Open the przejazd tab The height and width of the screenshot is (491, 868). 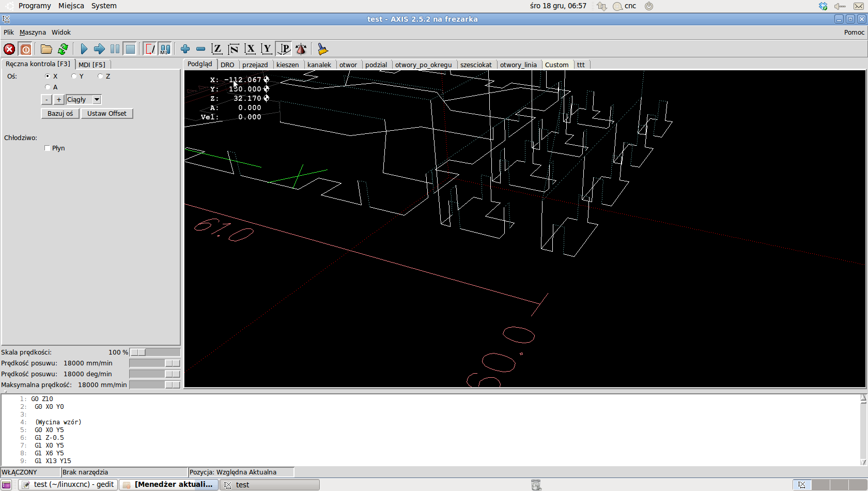[x=255, y=65]
